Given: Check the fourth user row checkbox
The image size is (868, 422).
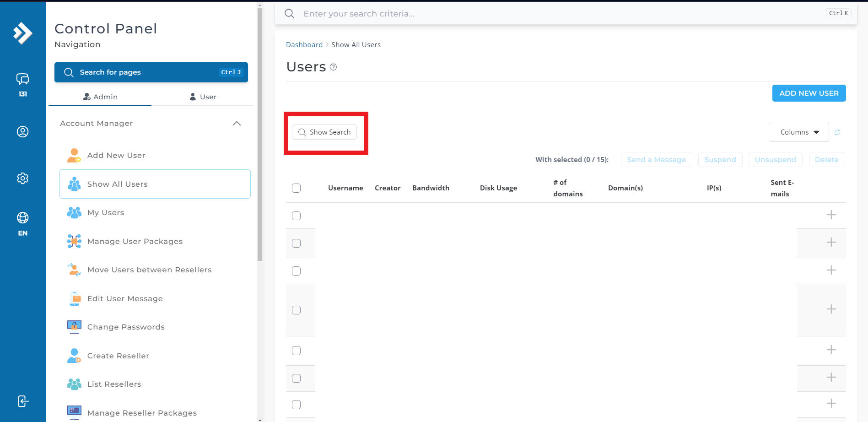Looking at the screenshot, I should click(x=297, y=310).
